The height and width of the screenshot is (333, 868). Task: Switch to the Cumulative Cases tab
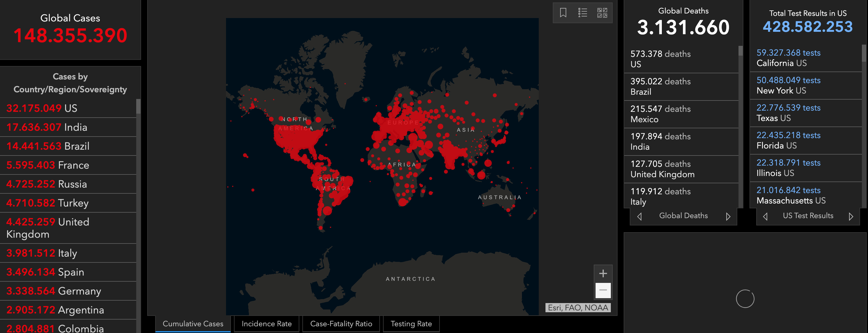pos(193,324)
